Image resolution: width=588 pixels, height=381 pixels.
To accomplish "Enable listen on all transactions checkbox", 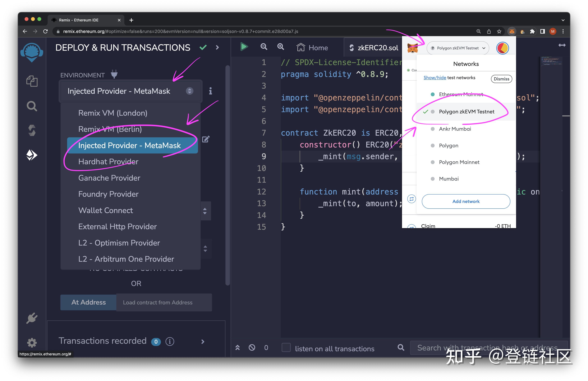I will click(x=286, y=348).
